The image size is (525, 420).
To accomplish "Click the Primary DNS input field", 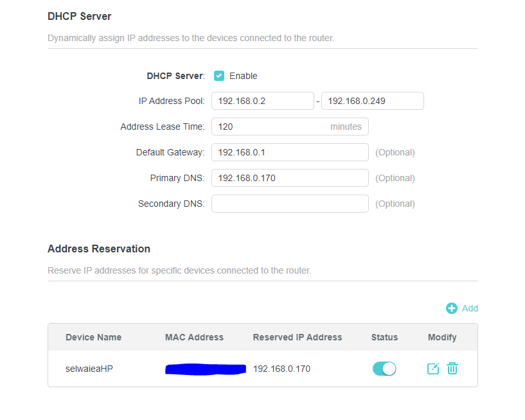I will pyautogui.click(x=290, y=178).
